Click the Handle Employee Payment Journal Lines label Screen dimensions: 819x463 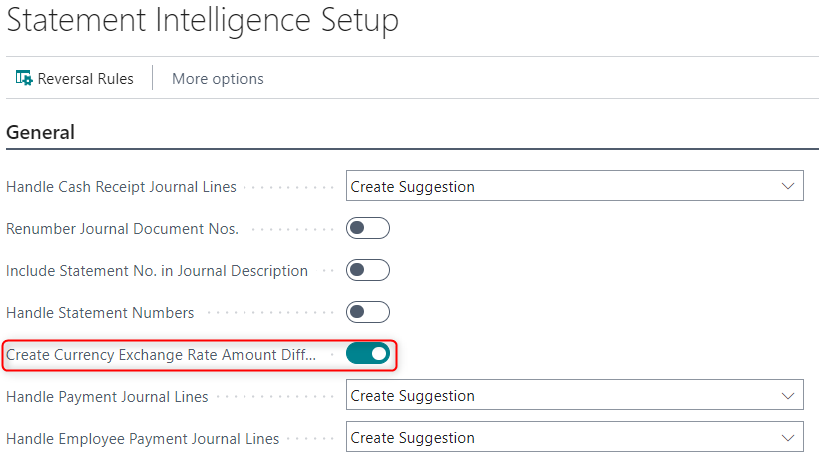(142, 438)
